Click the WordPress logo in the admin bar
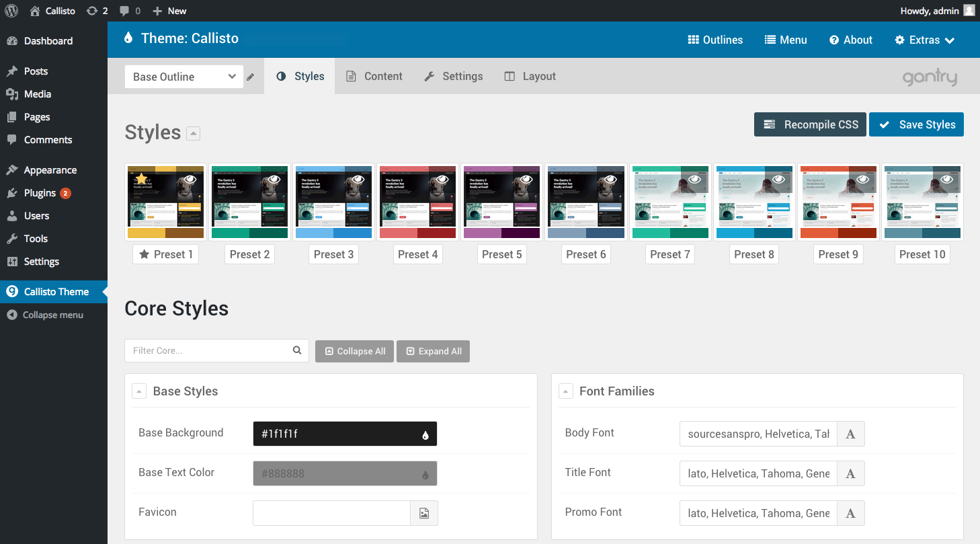The image size is (980, 544). point(11,10)
